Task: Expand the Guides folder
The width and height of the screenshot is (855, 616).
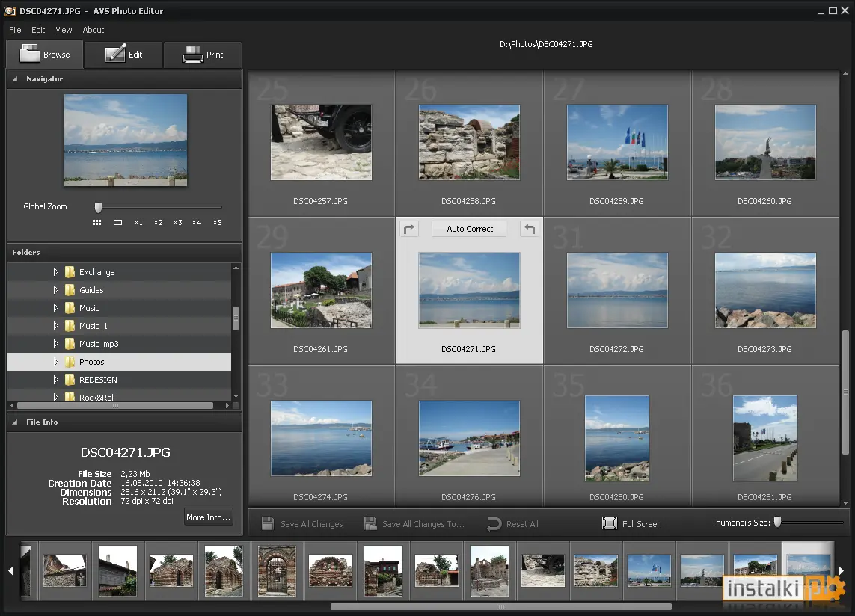Action: (x=55, y=289)
